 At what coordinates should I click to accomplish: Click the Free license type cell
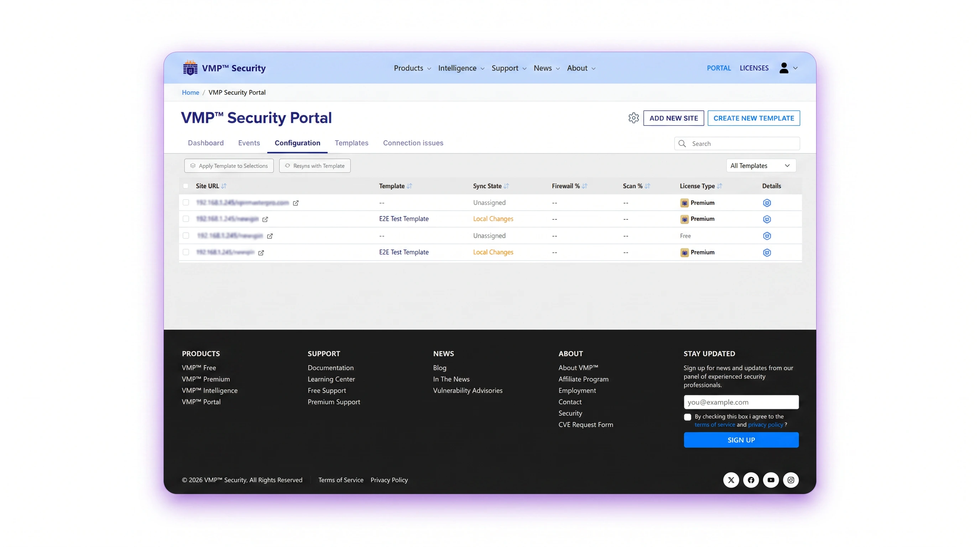[x=685, y=236]
